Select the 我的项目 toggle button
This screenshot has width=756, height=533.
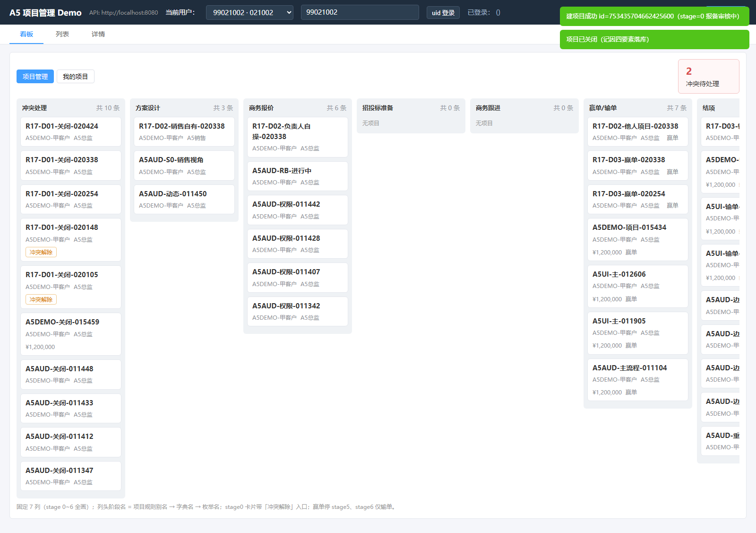click(76, 77)
